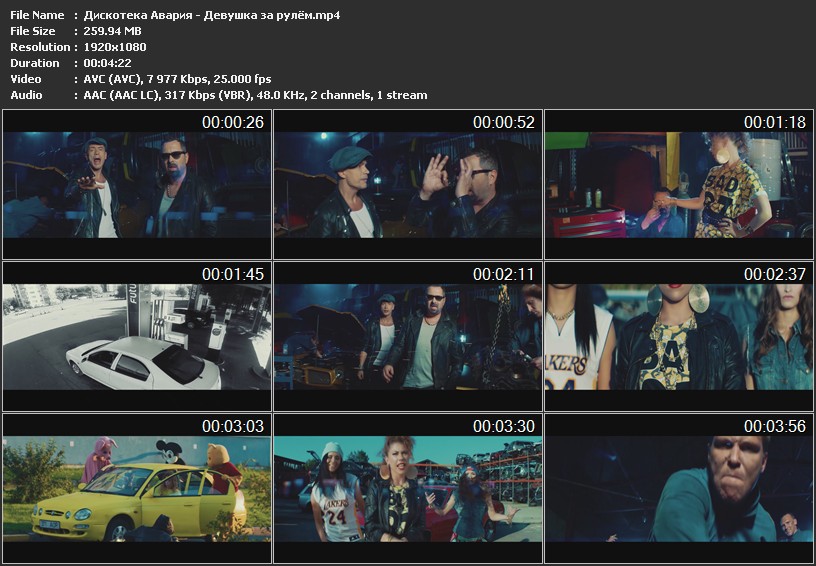Image resolution: width=816 pixels, height=566 pixels.
Task: Select the thumbnail captured at 00:02:11
Action: coord(408,337)
